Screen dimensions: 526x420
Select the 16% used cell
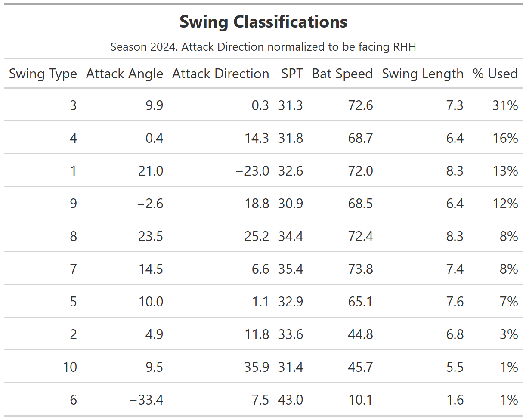point(505,138)
